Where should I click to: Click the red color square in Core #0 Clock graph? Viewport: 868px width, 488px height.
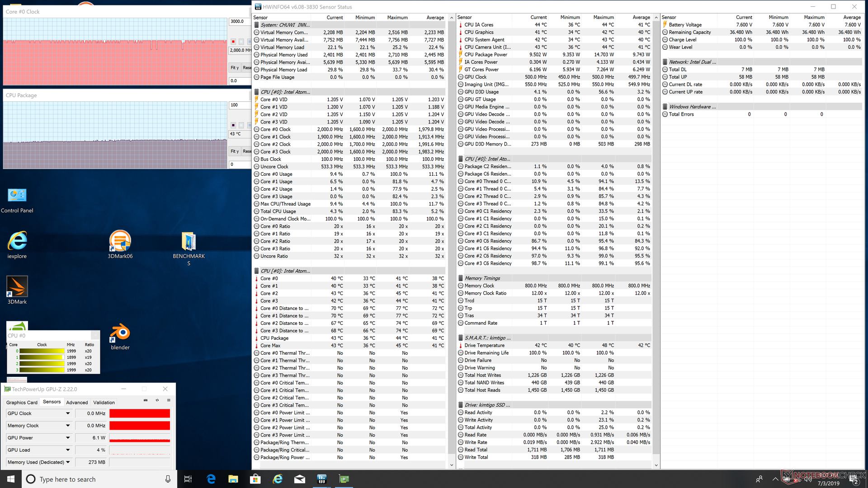coord(233,42)
